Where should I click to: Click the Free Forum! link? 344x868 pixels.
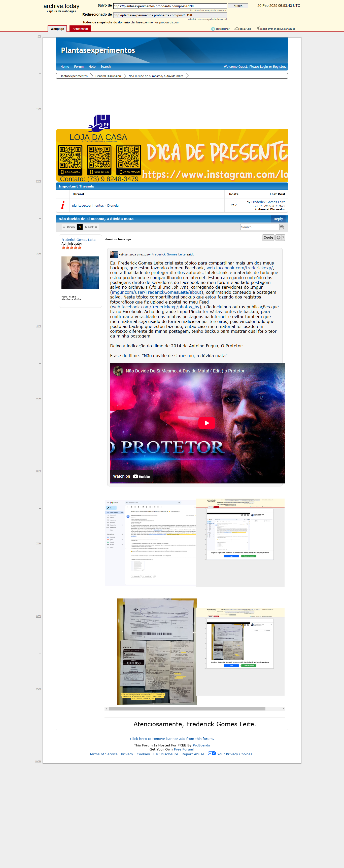point(184,749)
